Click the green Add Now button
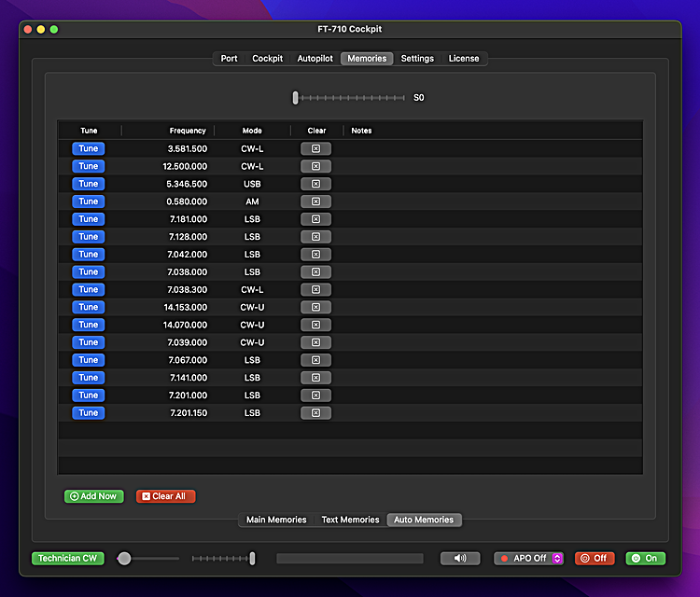This screenshot has height=597, width=700. click(x=93, y=496)
